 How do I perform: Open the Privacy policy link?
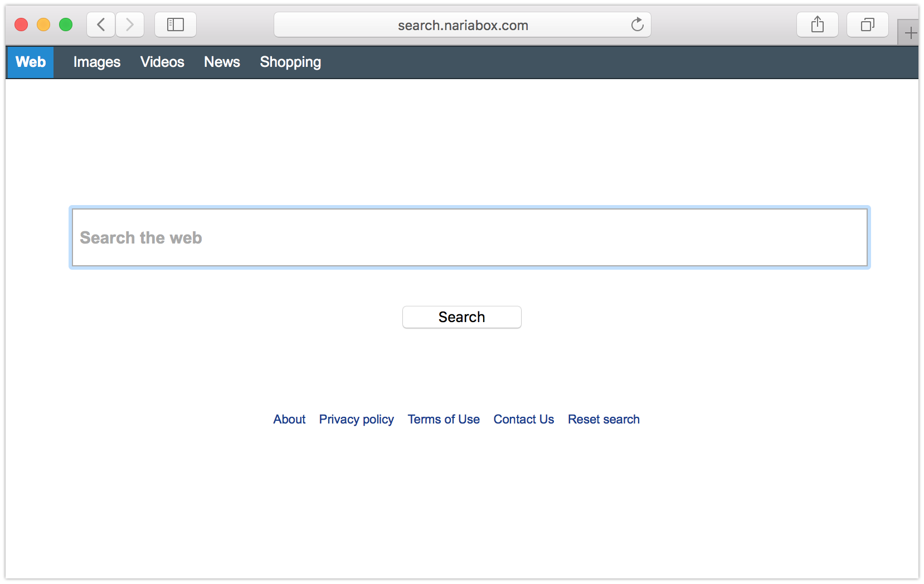click(x=356, y=419)
